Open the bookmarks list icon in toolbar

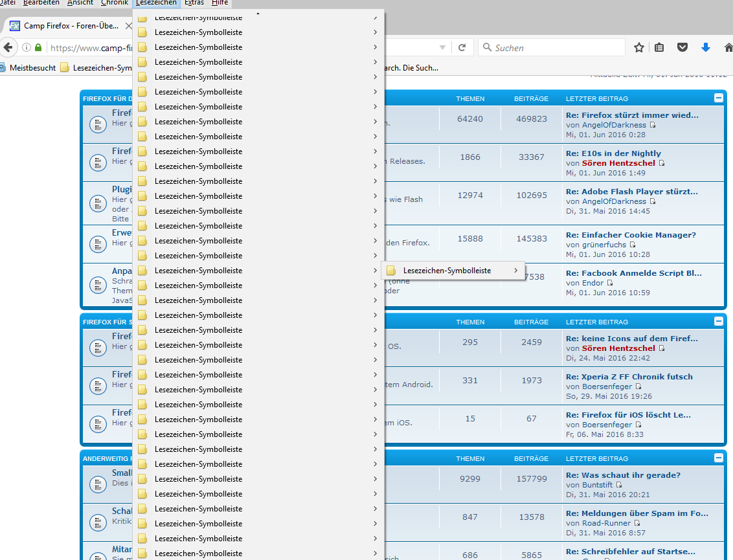[659, 47]
